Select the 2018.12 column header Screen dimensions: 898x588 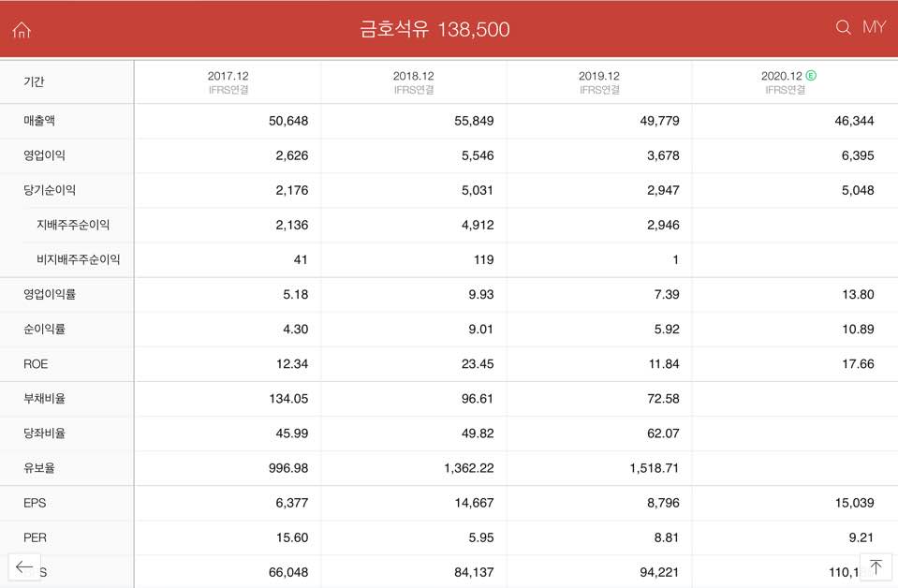[x=414, y=81]
